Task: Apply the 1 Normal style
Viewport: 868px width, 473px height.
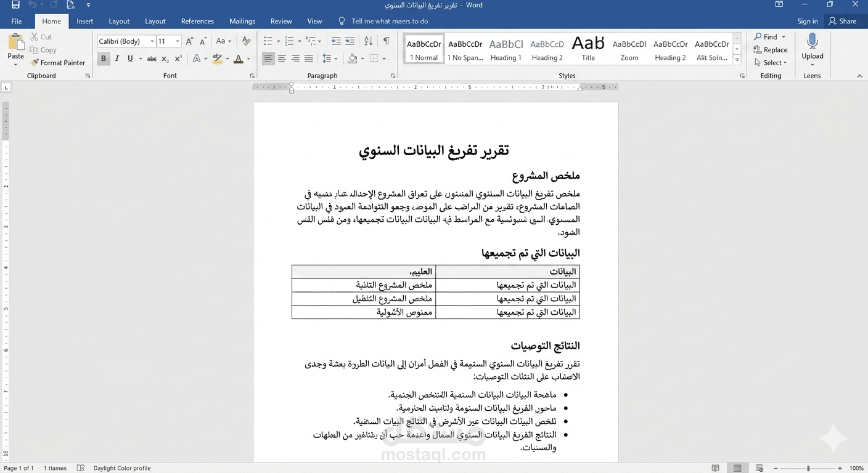Action: pos(424,49)
